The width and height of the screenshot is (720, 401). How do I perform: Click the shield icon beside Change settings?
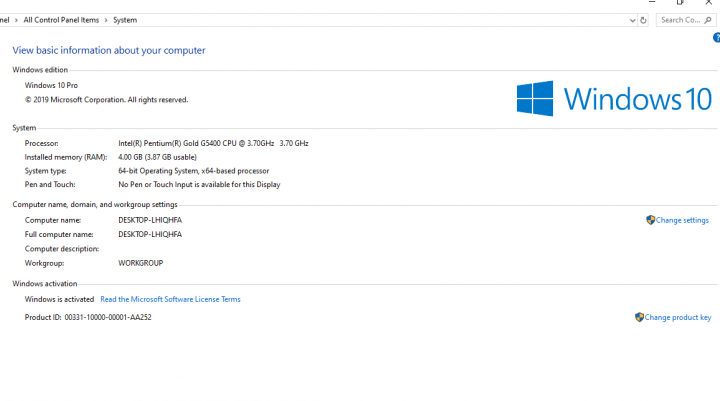pos(650,220)
